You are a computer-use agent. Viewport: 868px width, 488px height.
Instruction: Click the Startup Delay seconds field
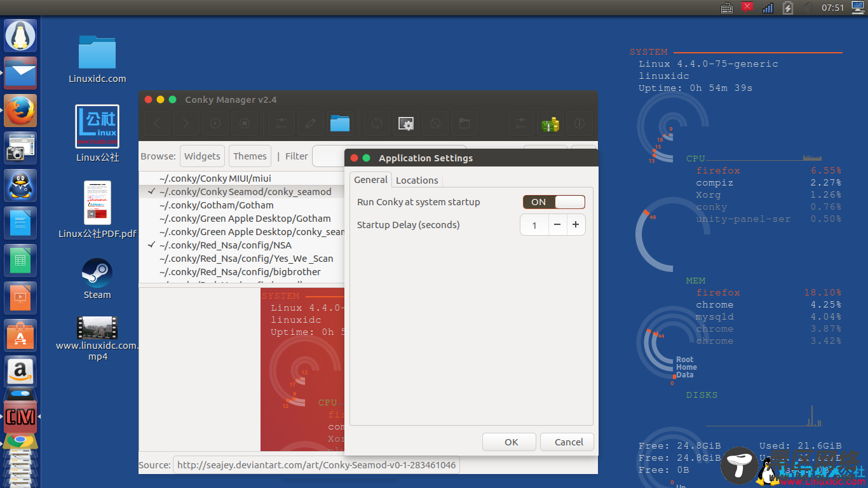pos(534,225)
